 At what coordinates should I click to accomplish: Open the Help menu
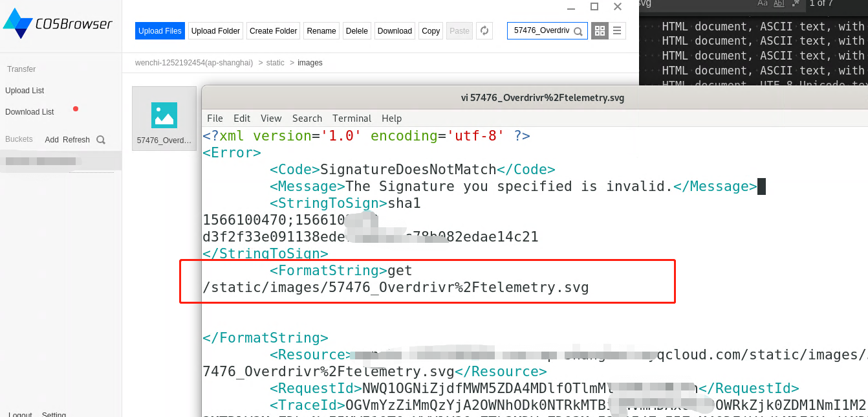click(391, 118)
